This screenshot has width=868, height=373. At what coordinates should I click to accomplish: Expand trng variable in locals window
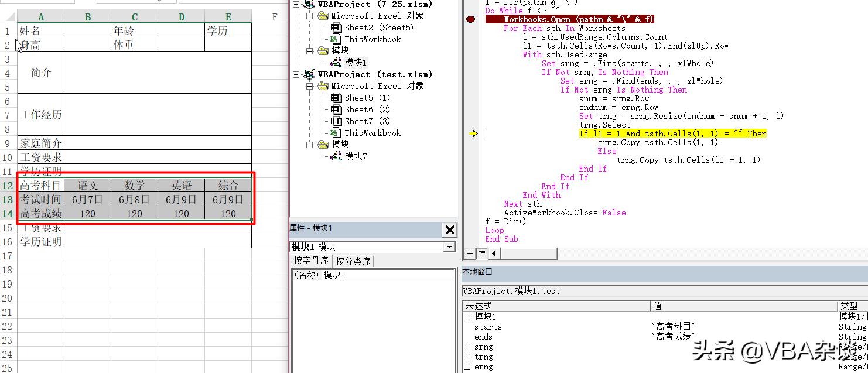467,357
